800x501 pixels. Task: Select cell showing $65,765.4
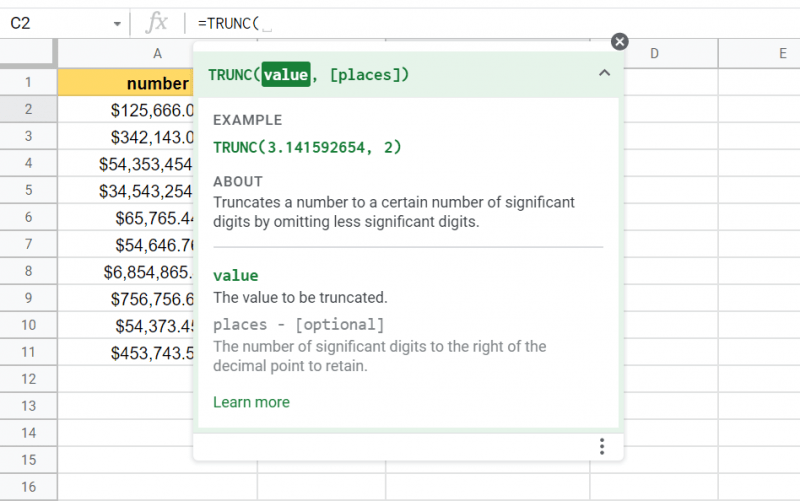pyautogui.click(x=126, y=218)
